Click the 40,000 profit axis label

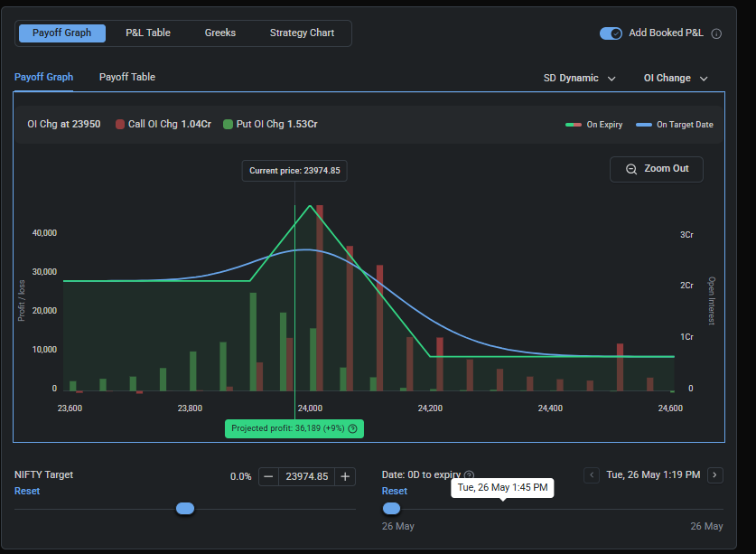[x=44, y=233]
